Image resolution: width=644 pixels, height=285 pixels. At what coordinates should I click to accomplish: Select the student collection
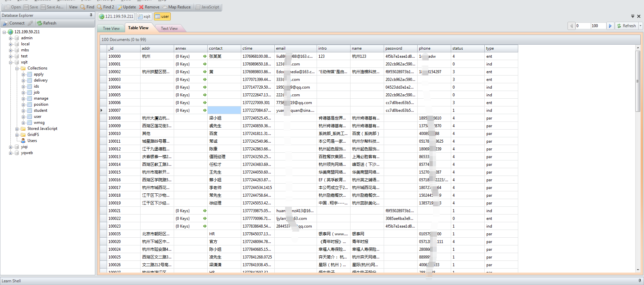coord(41,110)
